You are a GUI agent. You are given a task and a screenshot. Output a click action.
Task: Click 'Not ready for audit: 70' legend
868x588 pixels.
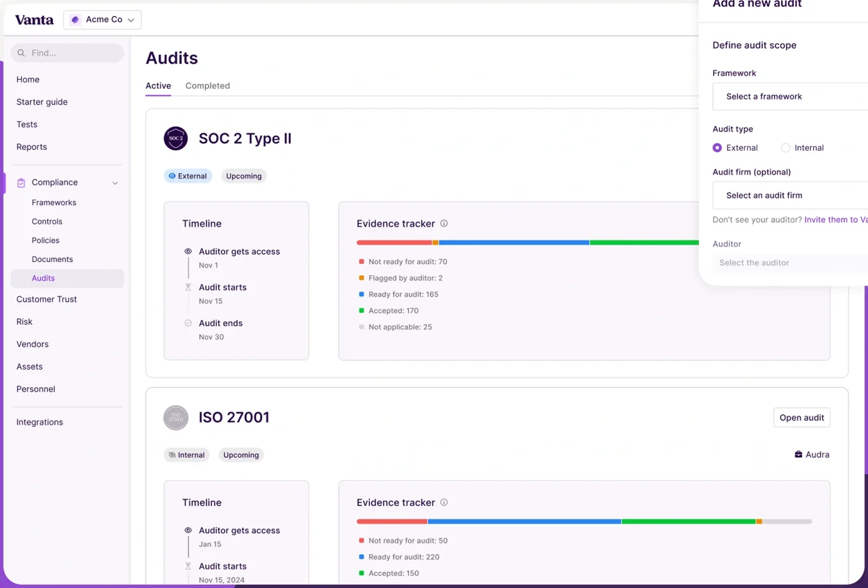pyautogui.click(x=403, y=262)
